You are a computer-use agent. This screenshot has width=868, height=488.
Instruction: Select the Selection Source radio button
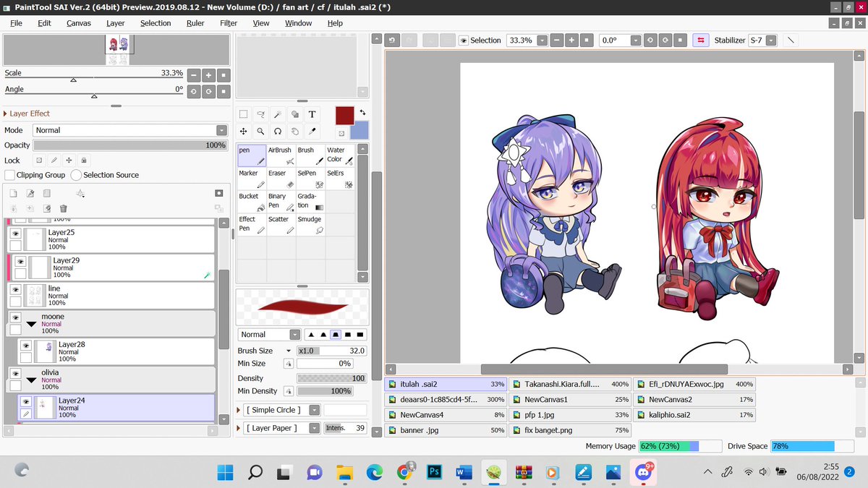[x=76, y=175]
